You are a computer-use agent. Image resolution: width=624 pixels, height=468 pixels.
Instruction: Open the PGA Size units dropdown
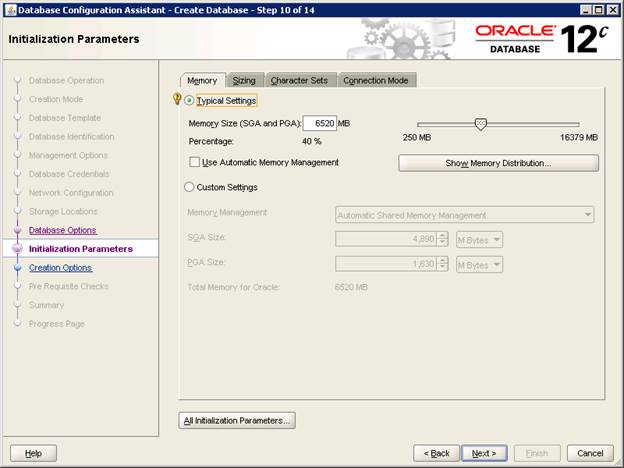479,265
